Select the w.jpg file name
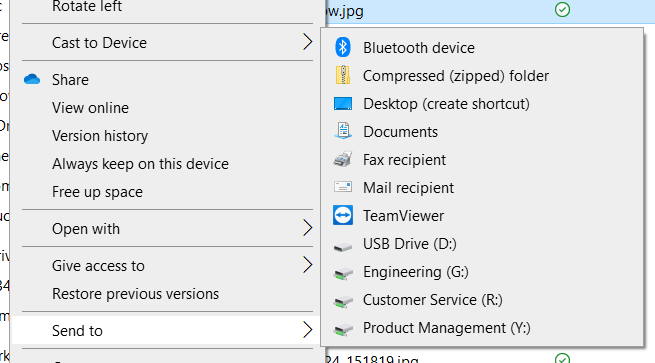 click(x=345, y=10)
